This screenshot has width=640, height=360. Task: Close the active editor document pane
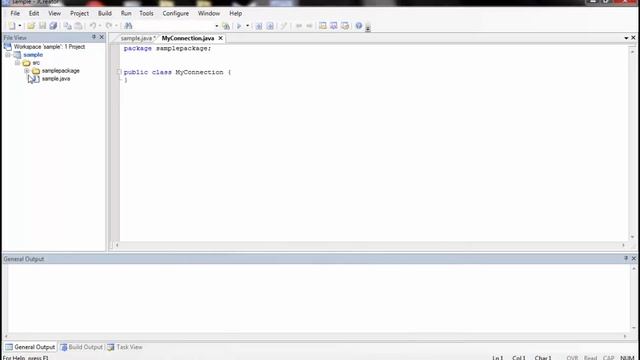[x=633, y=38]
